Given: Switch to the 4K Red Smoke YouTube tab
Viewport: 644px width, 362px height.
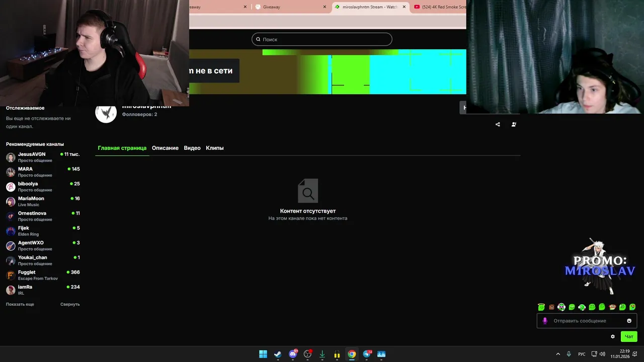Looking at the screenshot, I should click(439, 7).
